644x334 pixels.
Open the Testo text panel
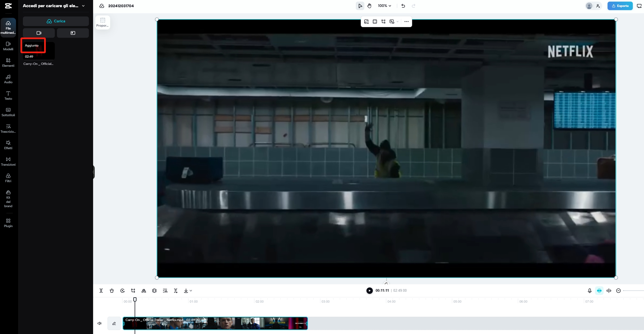(8, 95)
